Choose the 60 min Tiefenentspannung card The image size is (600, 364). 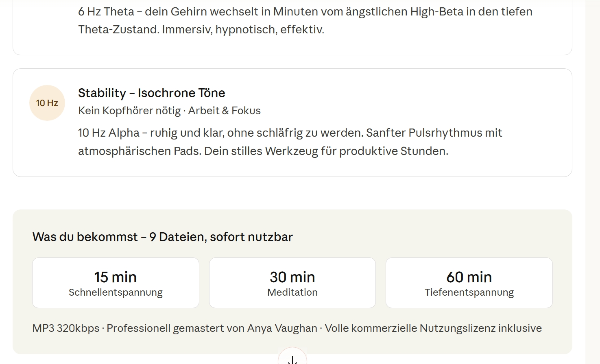(469, 283)
